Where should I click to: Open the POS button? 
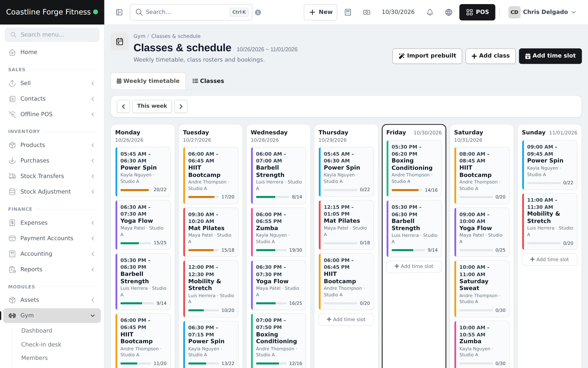tap(477, 12)
